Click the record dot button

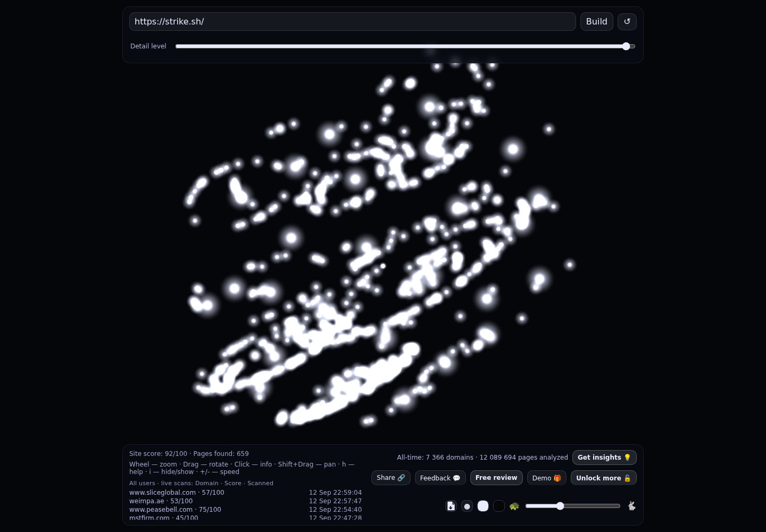pyautogui.click(x=467, y=506)
